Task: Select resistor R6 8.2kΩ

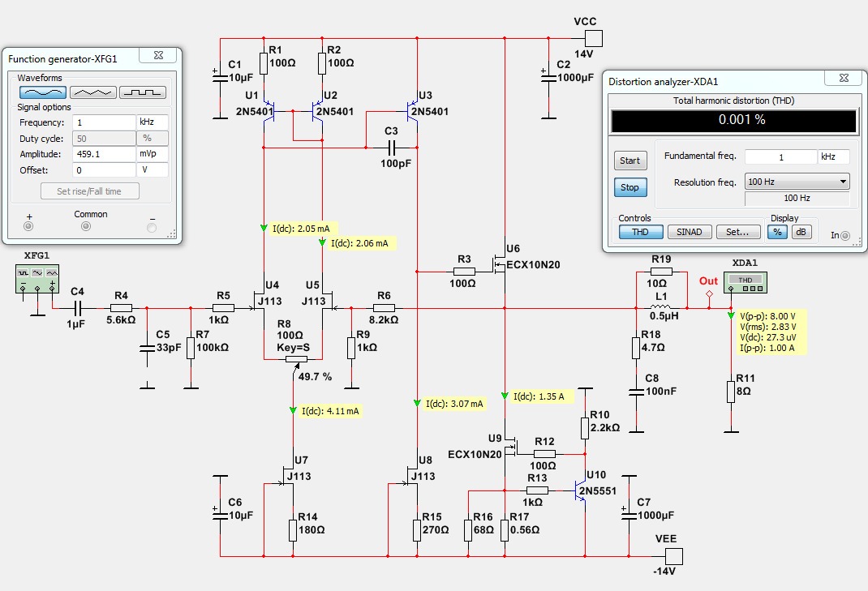Action: click(x=385, y=308)
